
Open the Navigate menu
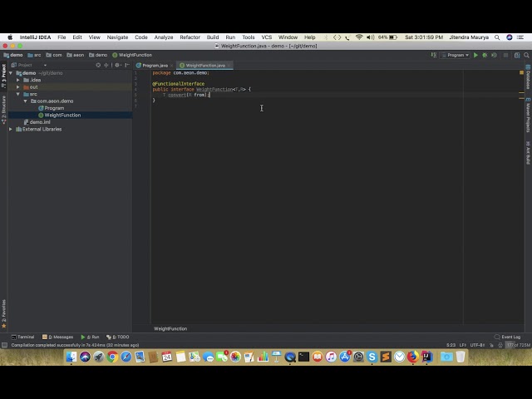pyautogui.click(x=117, y=37)
